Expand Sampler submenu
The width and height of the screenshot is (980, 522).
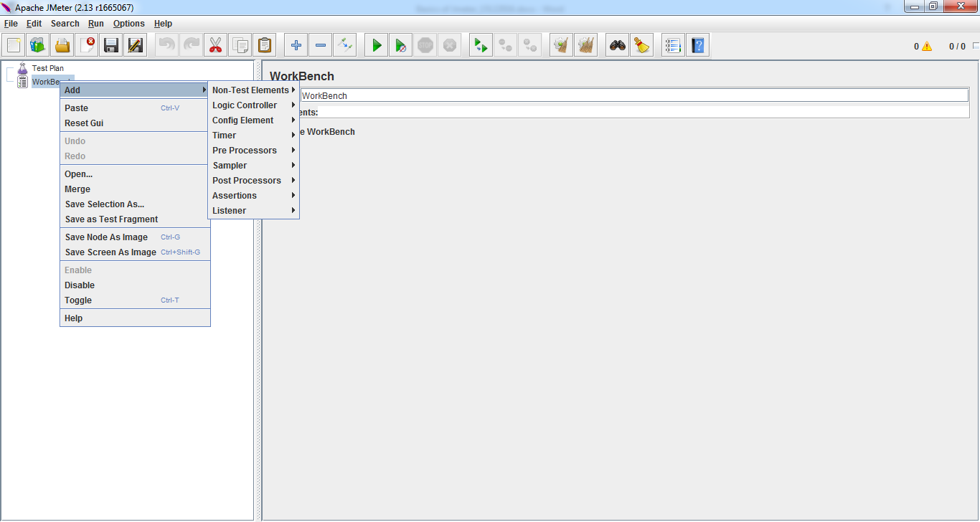pos(253,166)
